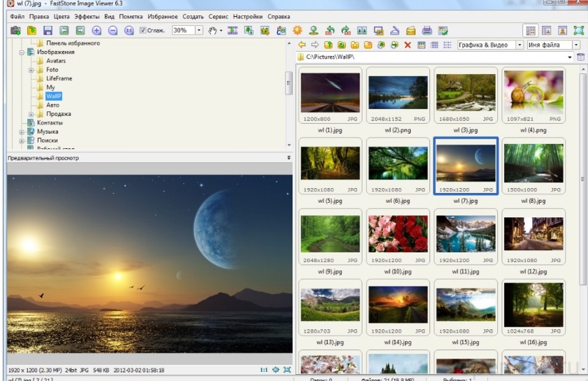Click the yellow Back arrow in browser toolbar
588x381 pixels.
click(302, 45)
